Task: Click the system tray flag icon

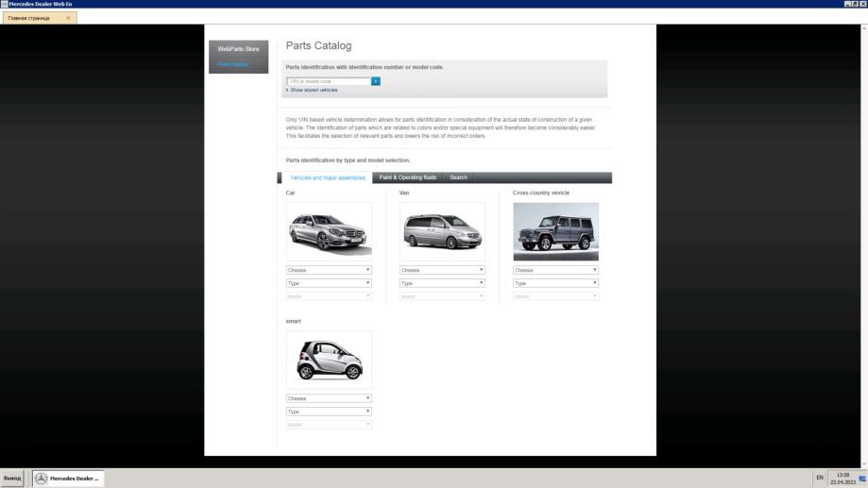Action: pos(862,479)
